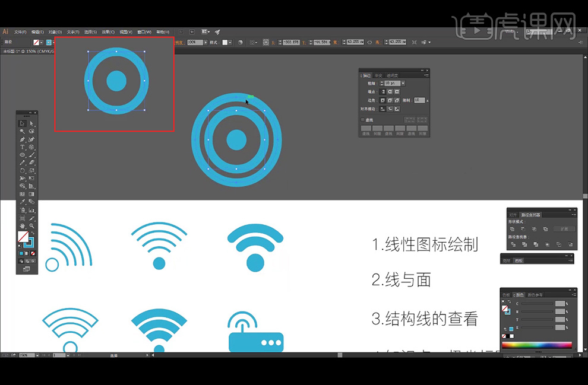Image resolution: width=588 pixels, height=385 pixels.
Task: Activate the Hand tool
Action: click(x=23, y=225)
